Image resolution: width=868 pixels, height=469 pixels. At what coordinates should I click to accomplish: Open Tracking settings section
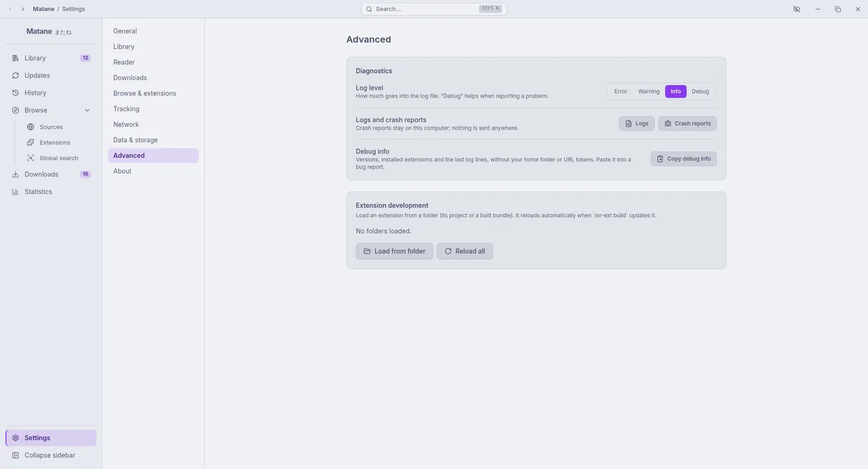click(153, 109)
